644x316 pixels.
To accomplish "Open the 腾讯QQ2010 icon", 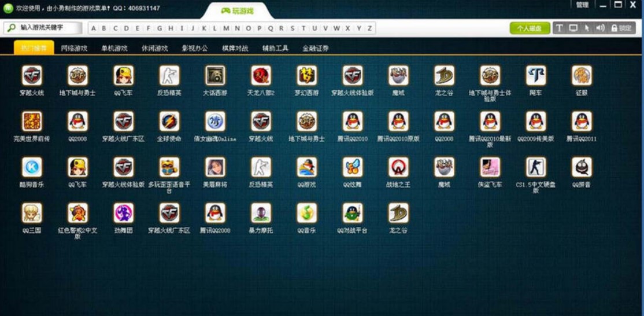I will click(353, 121).
